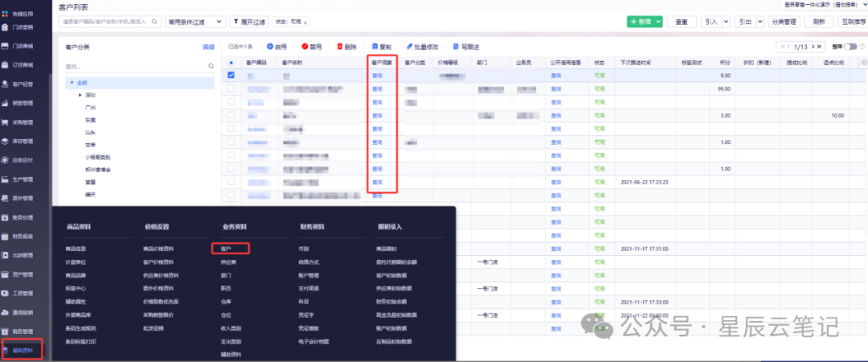
Task: Click 客户洞察 查询 link in 积分 99.00 row
Action: click(377, 88)
